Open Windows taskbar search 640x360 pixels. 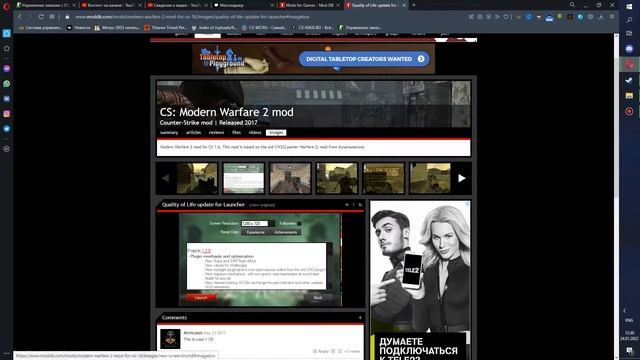pos(629,20)
